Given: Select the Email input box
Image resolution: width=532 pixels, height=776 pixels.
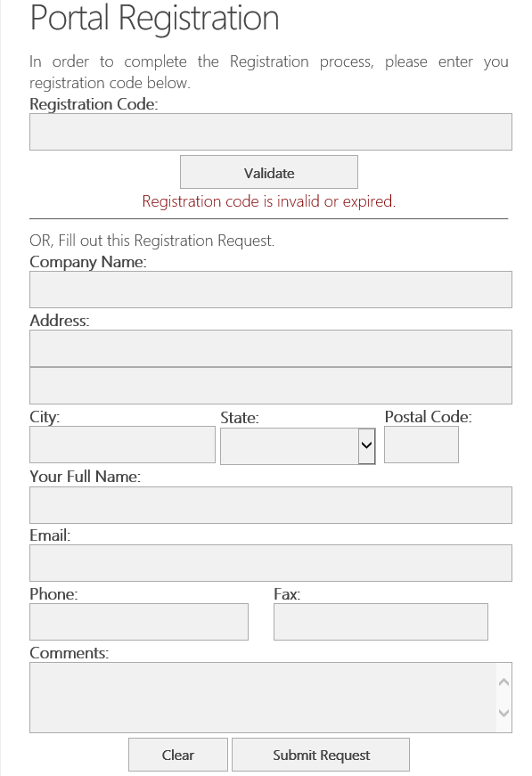Looking at the screenshot, I should click(x=271, y=563).
